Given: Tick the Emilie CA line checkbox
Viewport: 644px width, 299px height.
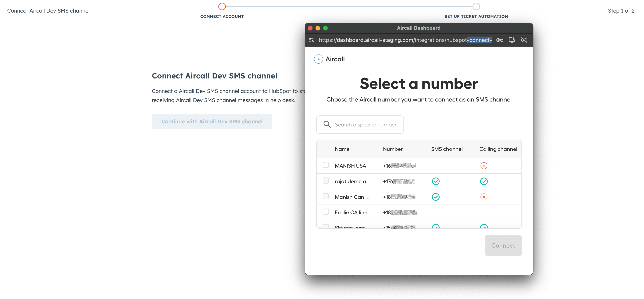Looking at the screenshot, I should [325, 212].
